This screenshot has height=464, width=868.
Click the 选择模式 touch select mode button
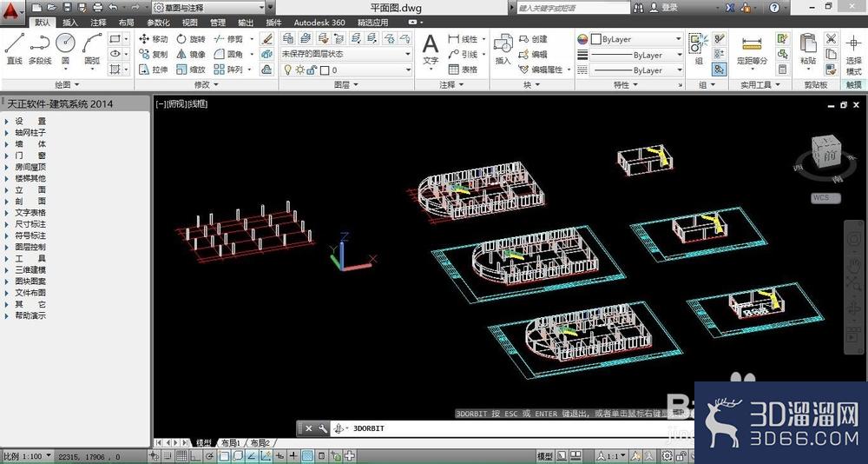pos(853,56)
